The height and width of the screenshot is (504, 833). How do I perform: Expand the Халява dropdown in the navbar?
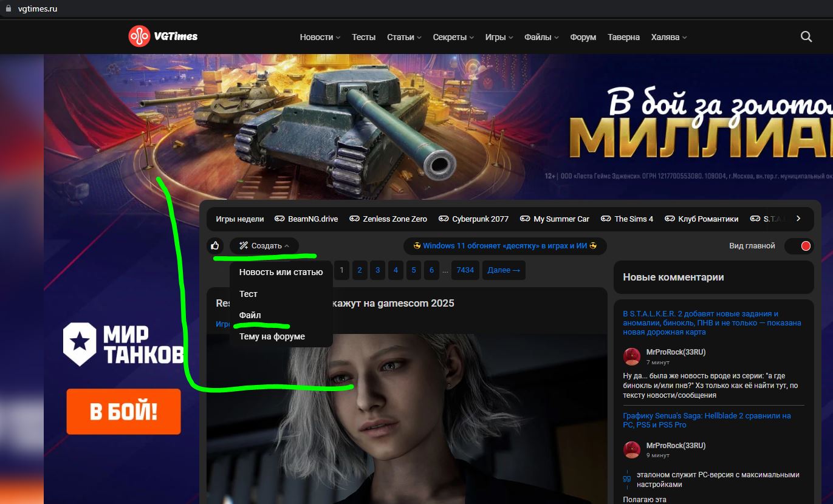pyautogui.click(x=669, y=37)
